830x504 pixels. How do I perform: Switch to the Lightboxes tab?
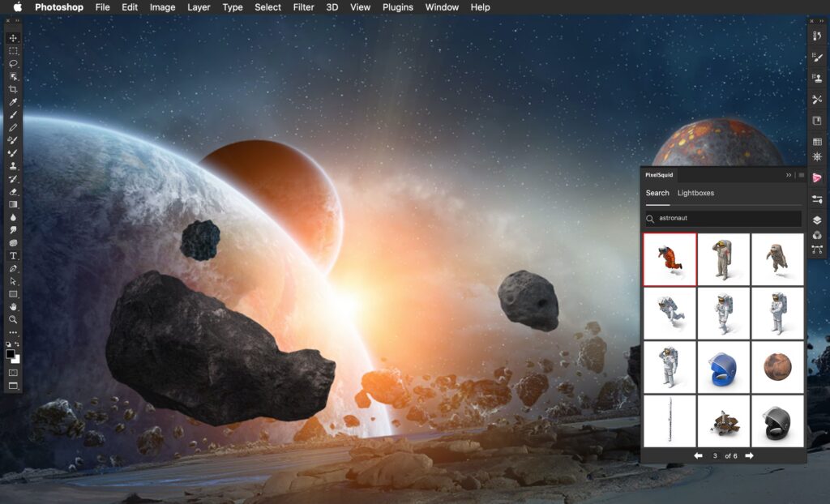pos(695,193)
